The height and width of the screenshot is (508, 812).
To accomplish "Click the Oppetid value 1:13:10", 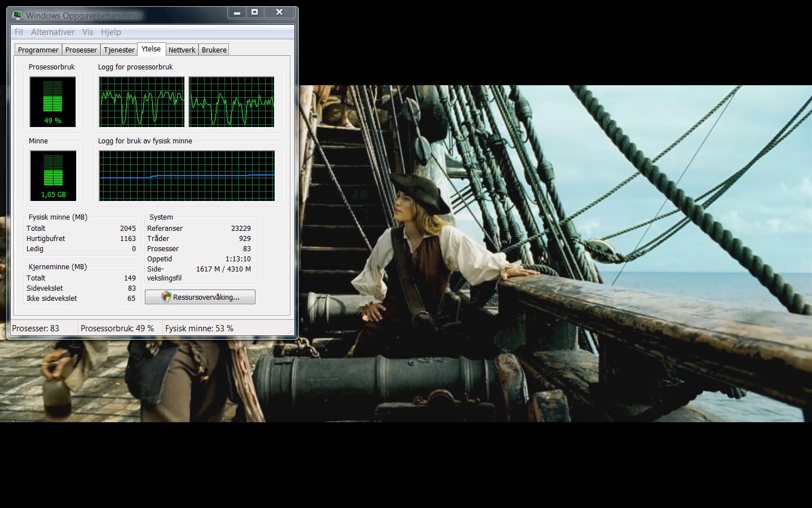I will (x=238, y=259).
